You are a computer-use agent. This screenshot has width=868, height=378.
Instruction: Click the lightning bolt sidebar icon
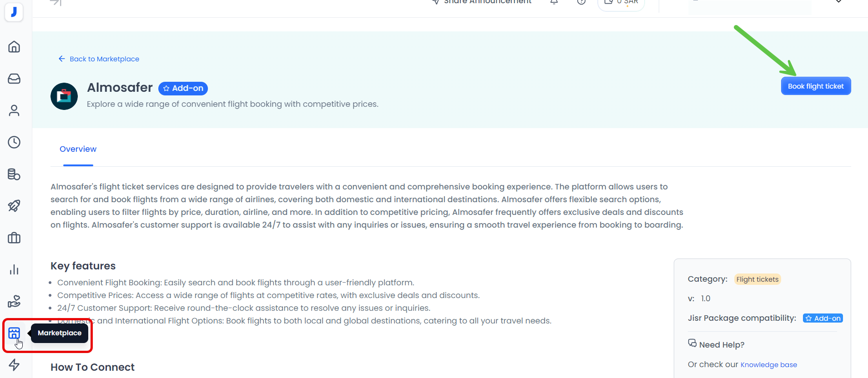[x=14, y=365]
